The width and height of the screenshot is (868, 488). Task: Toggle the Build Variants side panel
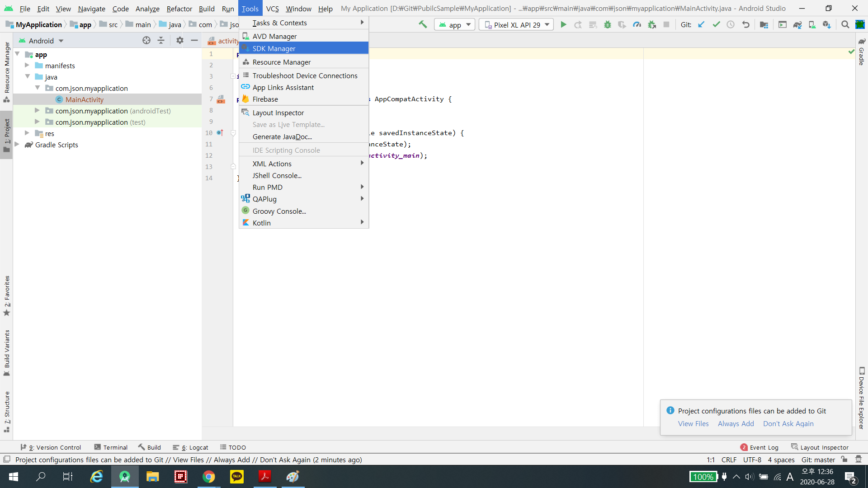click(x=7, y=352)
